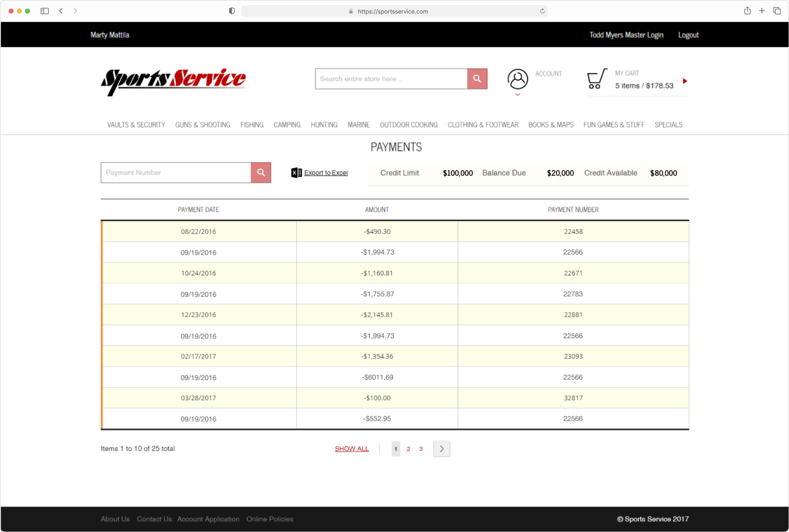Screen dimensions: 789x532
Task: Expand the account dropdown chevron
Action: pyautogui.click(x=518, y=95)
